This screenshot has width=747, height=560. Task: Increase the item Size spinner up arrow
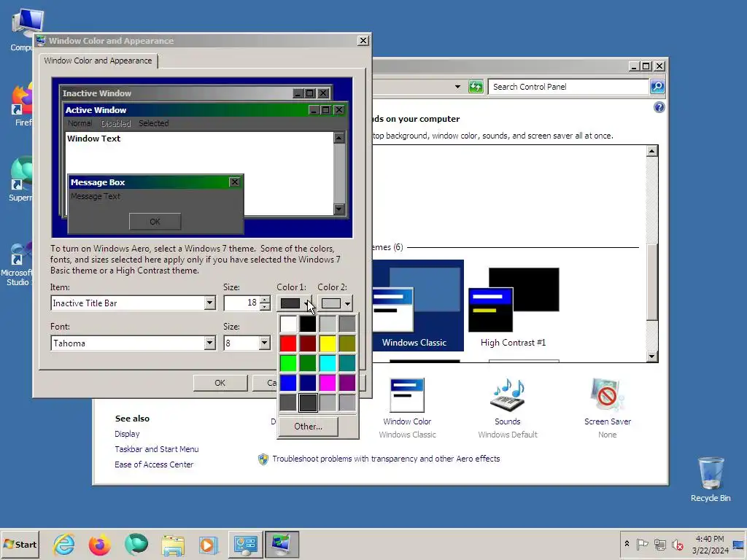click(265, 300)
